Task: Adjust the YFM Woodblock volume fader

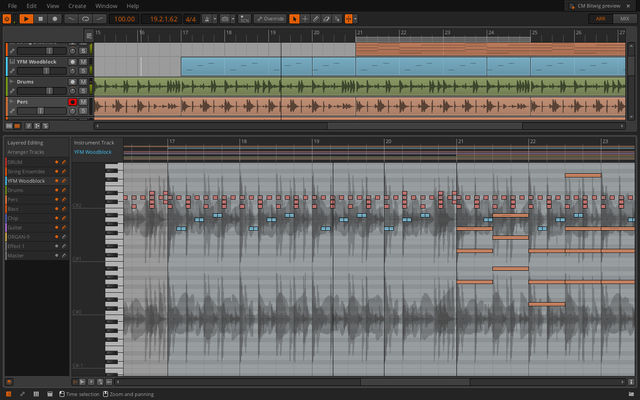Action: [42, 71]
